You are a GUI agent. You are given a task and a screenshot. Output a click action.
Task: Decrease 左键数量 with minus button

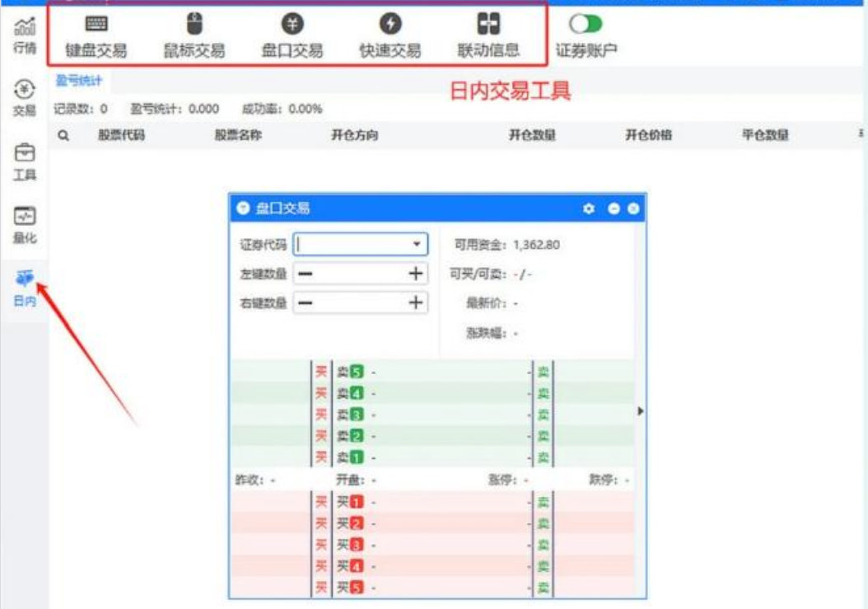pos(305,274)
